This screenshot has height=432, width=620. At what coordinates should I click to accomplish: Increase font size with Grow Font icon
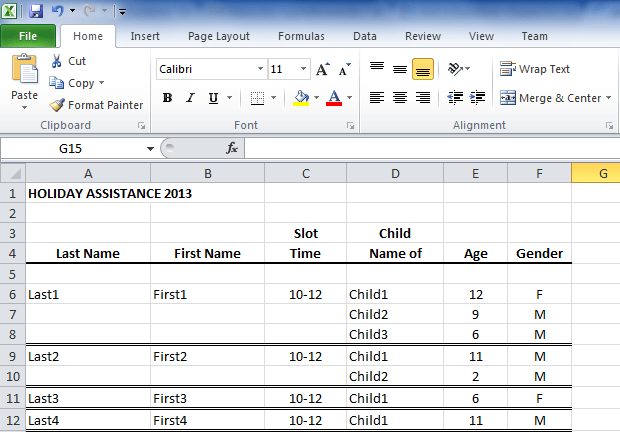(x=323, y=70)
